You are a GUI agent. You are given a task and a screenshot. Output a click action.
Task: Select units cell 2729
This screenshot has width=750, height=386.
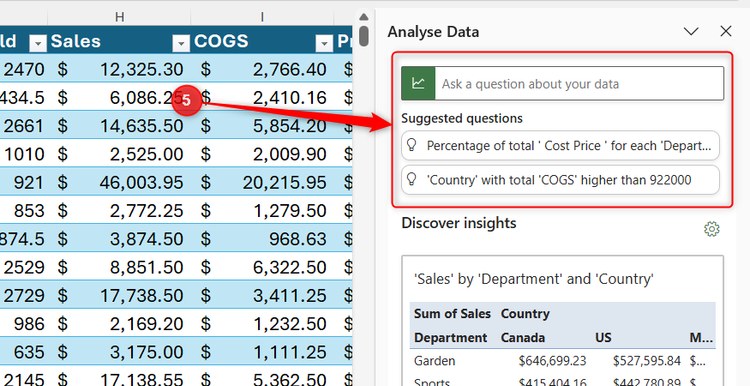pyautogui.click(x=23, y=295)
